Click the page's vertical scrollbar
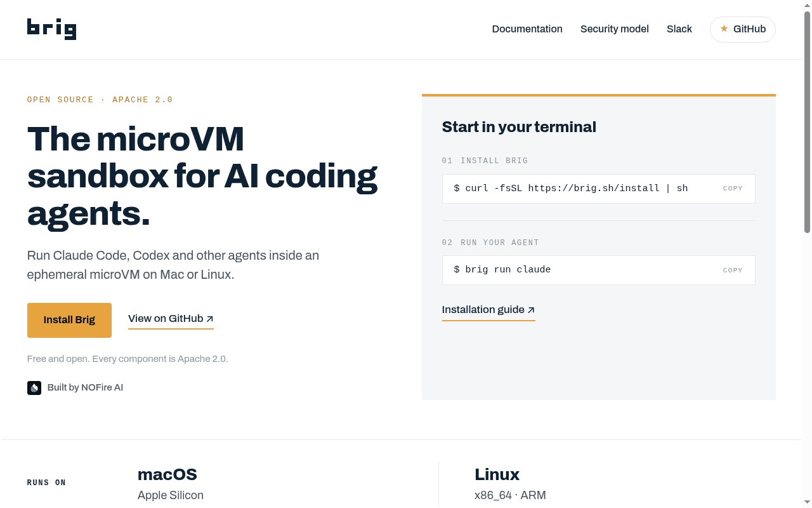 tap(807, 254)
